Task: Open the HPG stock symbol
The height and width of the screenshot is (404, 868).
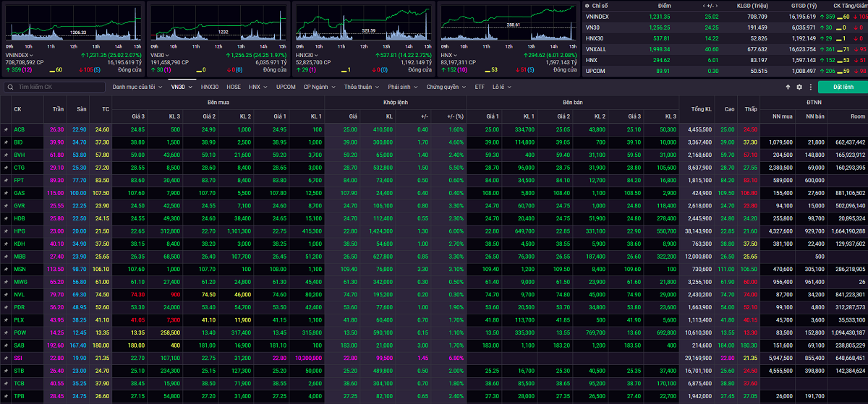Action: (x=19, y=231)
